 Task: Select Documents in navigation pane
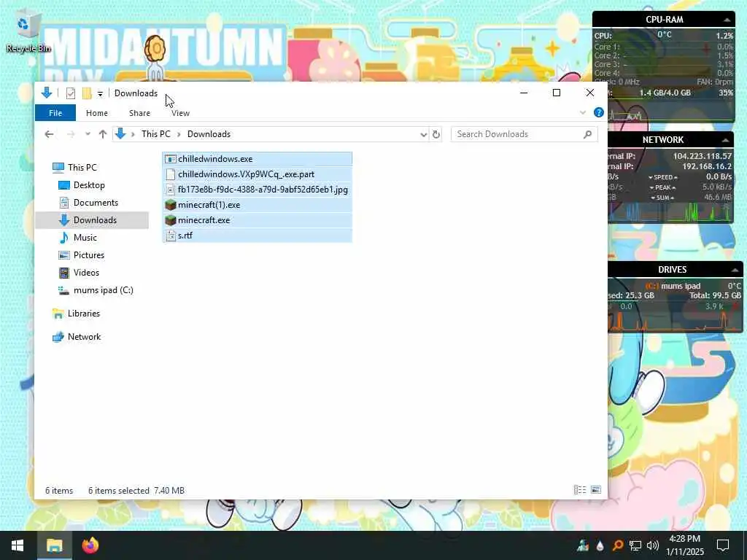[x=96, y=203]
